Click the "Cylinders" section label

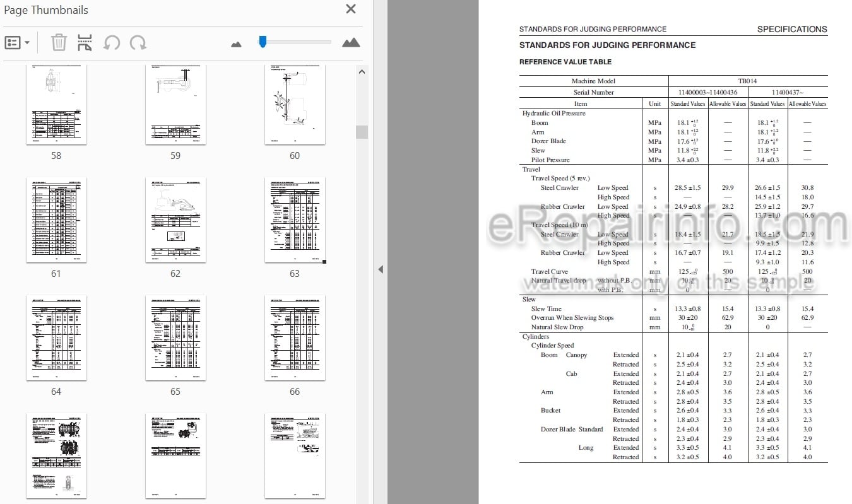coord(536,337)
